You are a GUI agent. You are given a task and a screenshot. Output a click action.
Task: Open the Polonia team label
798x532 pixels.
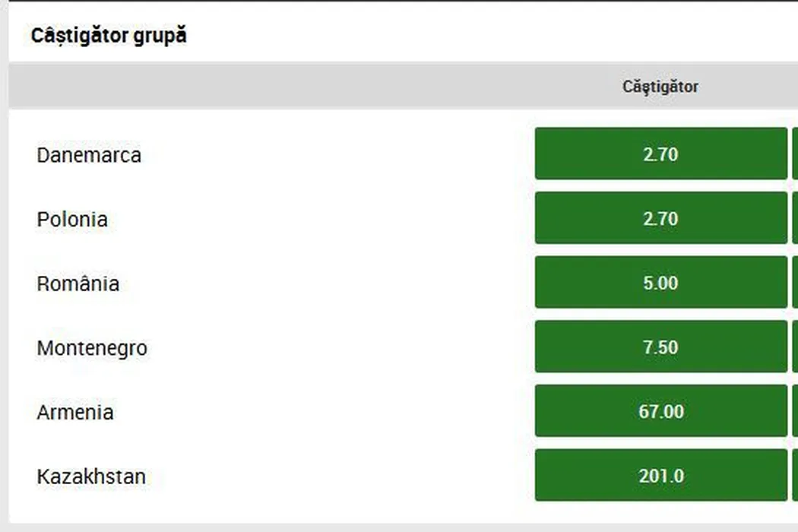[x=72, y=220]
